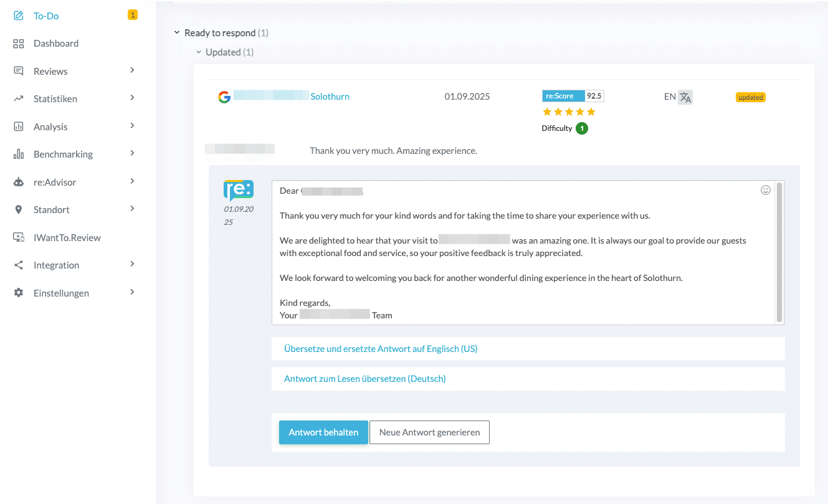Click the Integration share icon
The width and height of the screenshot is (828, 504).
point(19,265)
